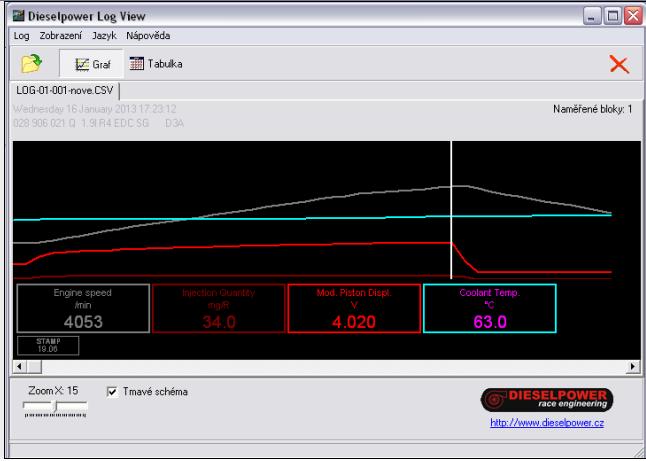Switch to Graf view

pos(92,64)
